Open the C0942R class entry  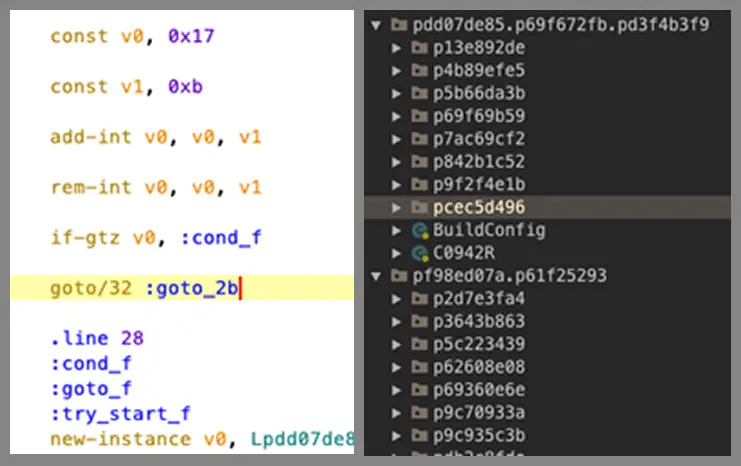[464, 253]
